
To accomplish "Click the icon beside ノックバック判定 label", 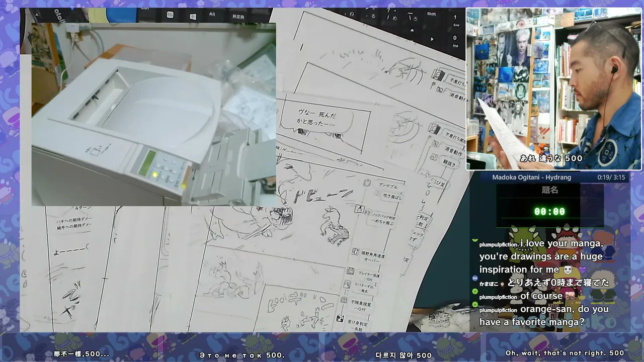I will (x=360, y=210).
